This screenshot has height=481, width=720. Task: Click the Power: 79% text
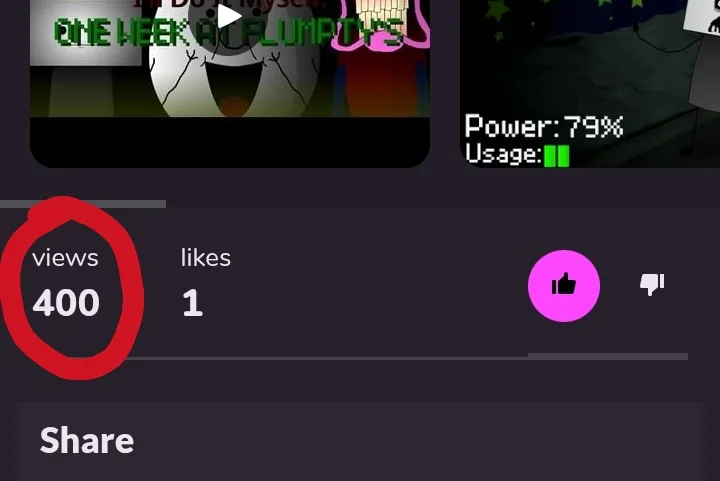[x=544, y=126]
